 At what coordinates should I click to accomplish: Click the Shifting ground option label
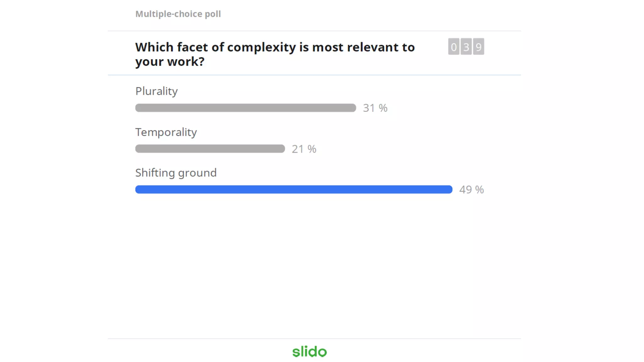pos(176,173)
